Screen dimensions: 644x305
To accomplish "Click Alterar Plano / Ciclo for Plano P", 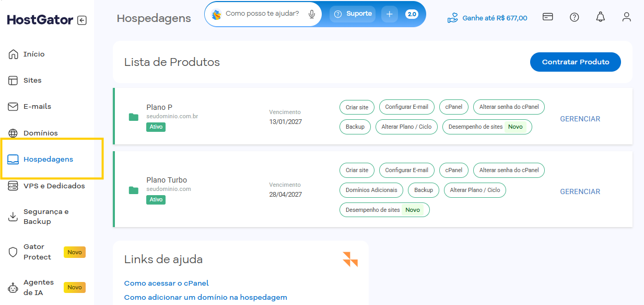I will pyautogui.click(x=406, y=127).
